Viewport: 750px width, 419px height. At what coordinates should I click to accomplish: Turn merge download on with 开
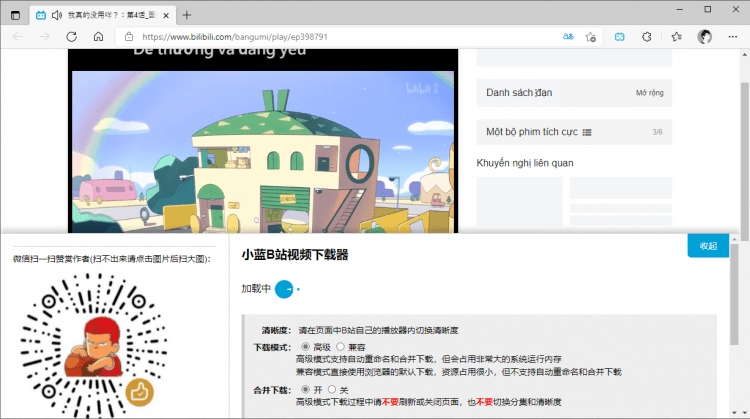pyautogui.click(x=305, y=389)
